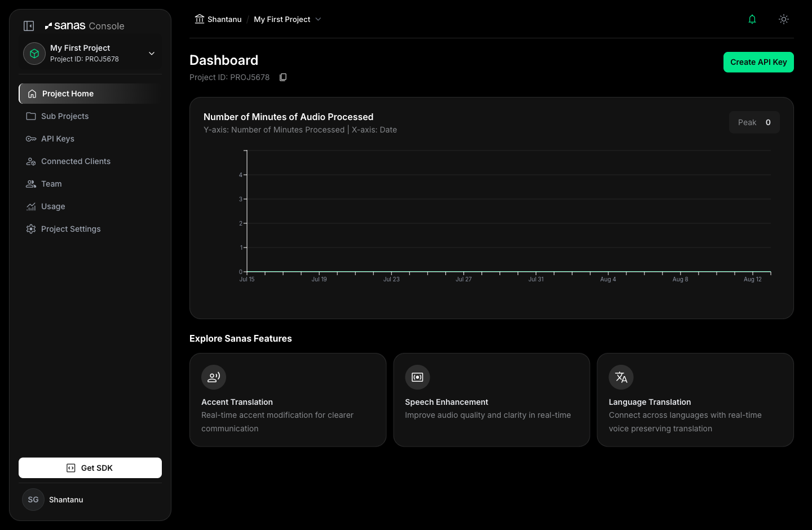Click the Sub Projects folder icon
Image resolution: width=812 pixels, height=530 pixels.
31,116
